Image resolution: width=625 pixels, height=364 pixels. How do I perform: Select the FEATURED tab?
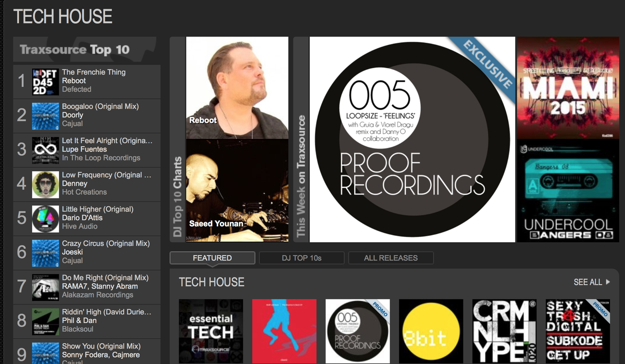click(213, 258)
